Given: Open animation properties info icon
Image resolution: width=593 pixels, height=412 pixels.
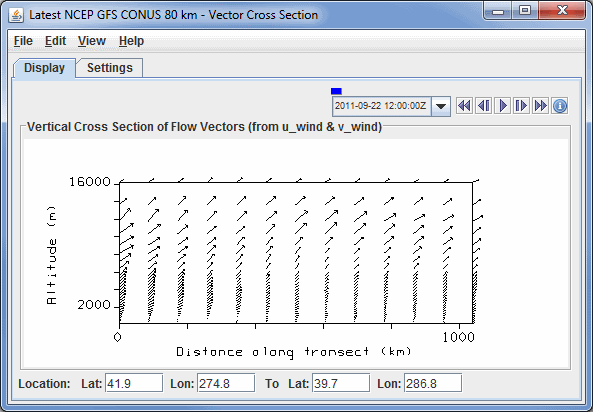Looking at the screenshot, I should [x=560, y=106].
